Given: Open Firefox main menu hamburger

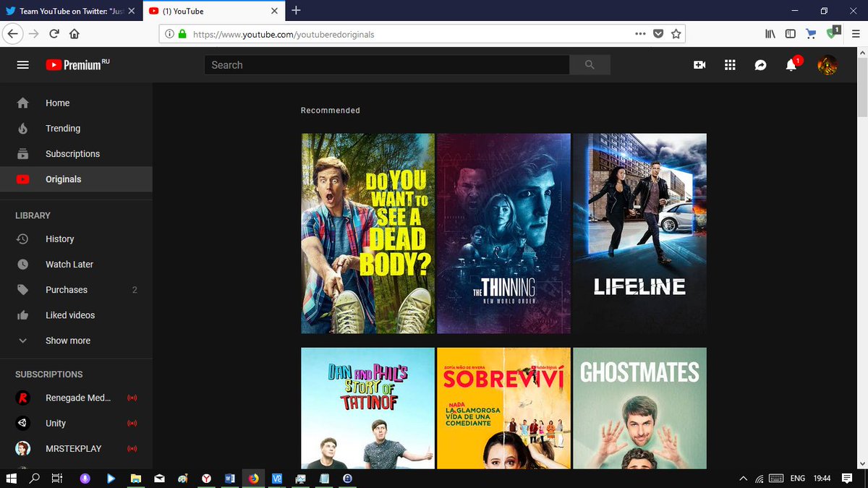Looking at the screenshot, I should click(x=855, y=33).
